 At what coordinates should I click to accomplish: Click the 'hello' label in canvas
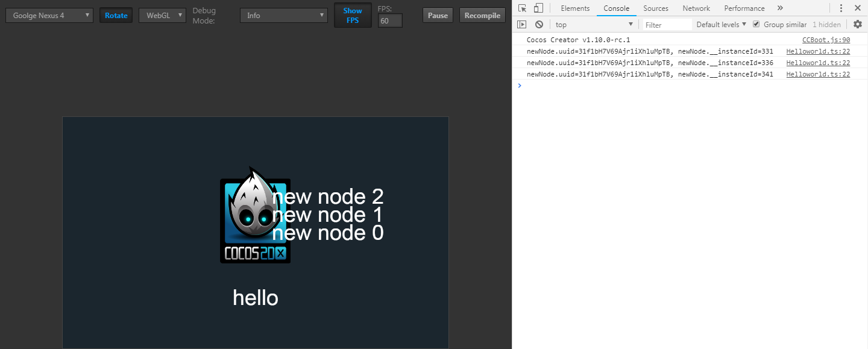(256, 297)
